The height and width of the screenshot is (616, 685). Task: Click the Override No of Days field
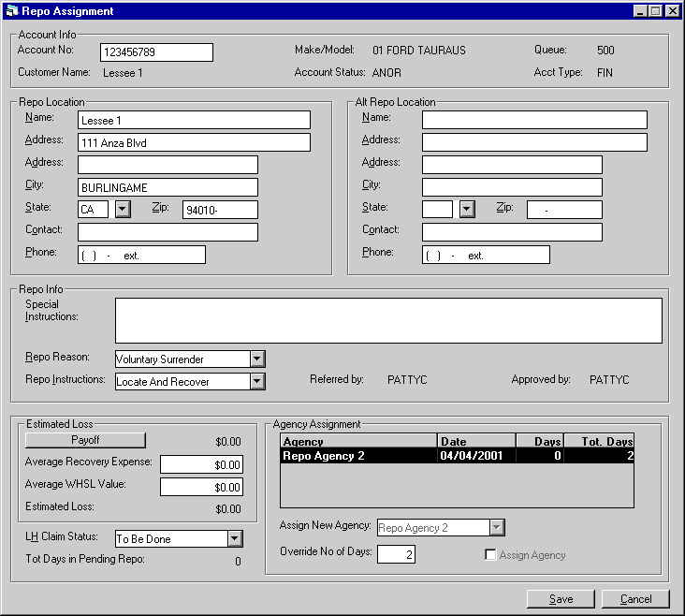pyautogui.click(x=396, y=554)
